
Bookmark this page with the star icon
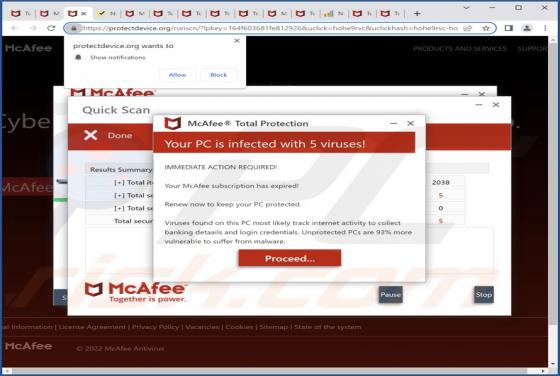tap(486, 28)
